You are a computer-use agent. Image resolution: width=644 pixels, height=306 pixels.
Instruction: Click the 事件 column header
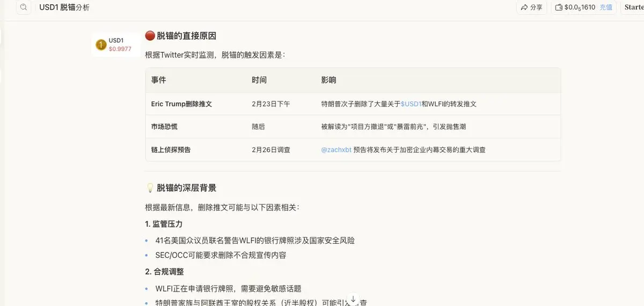(158, 80)
